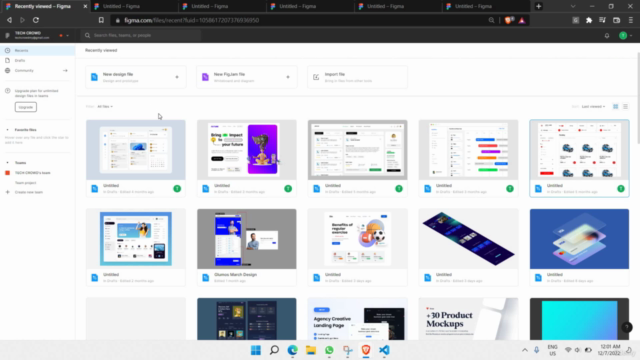Show hidden system tray icons
The height and width of the screenshot is (360, 640).
(525, 350)
